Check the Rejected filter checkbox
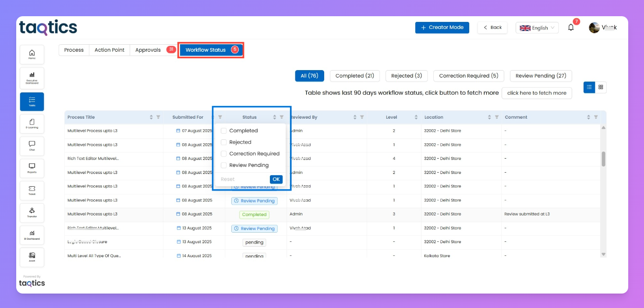This screenshot has width=644, height=308. 224,142
